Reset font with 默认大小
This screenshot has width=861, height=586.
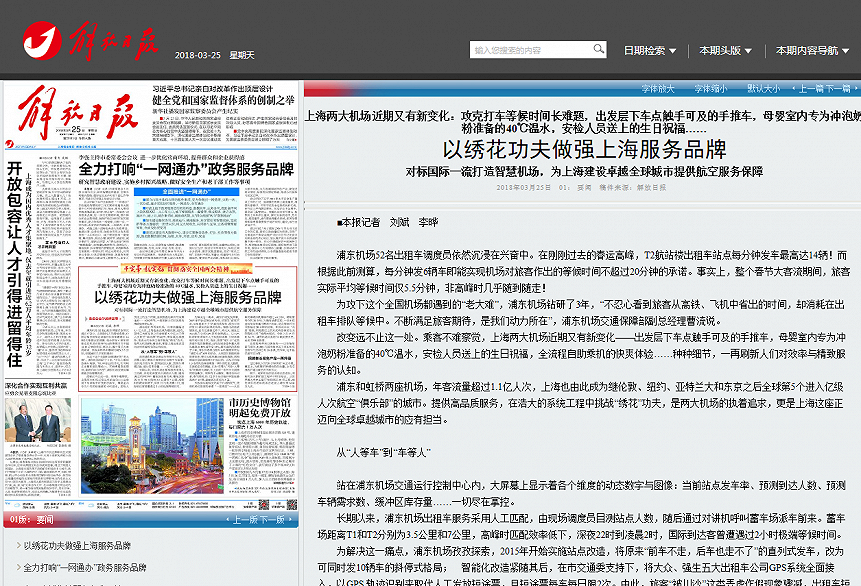[763, 89]
